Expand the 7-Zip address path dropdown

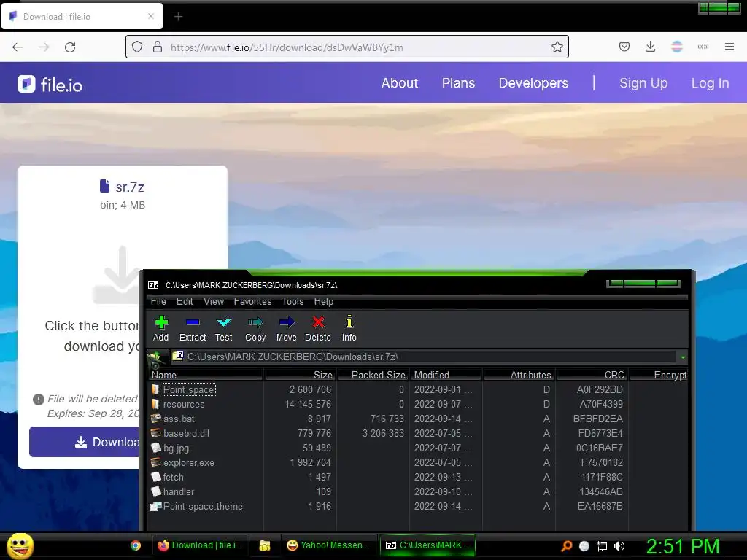pyautogui.click(x=683, y=357)
